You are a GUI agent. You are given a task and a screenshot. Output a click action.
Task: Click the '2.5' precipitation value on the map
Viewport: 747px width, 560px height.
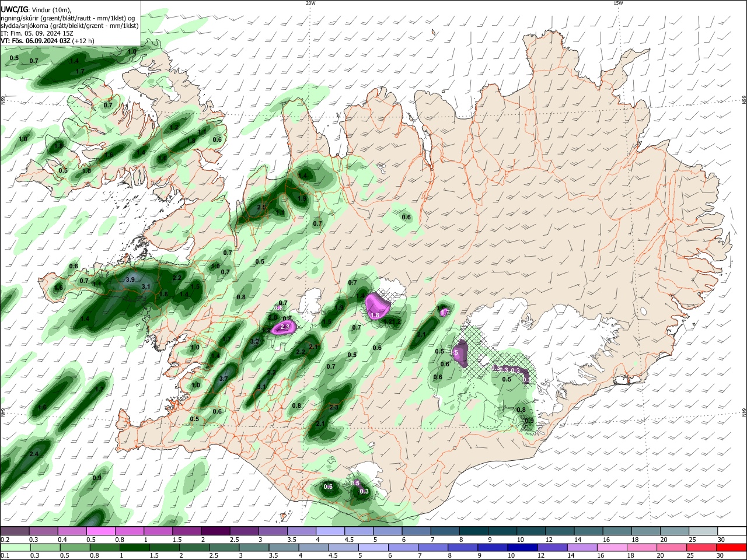click(x=261, y=207)
